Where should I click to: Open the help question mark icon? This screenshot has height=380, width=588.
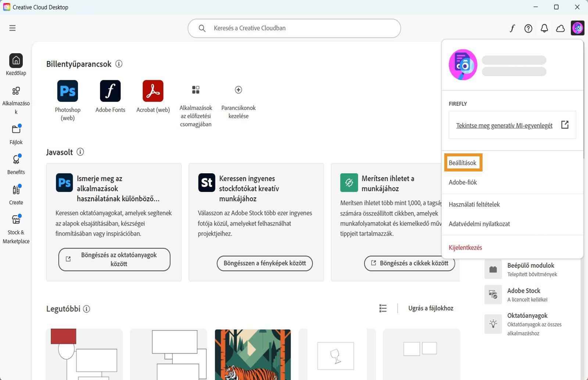pos(528,28)
